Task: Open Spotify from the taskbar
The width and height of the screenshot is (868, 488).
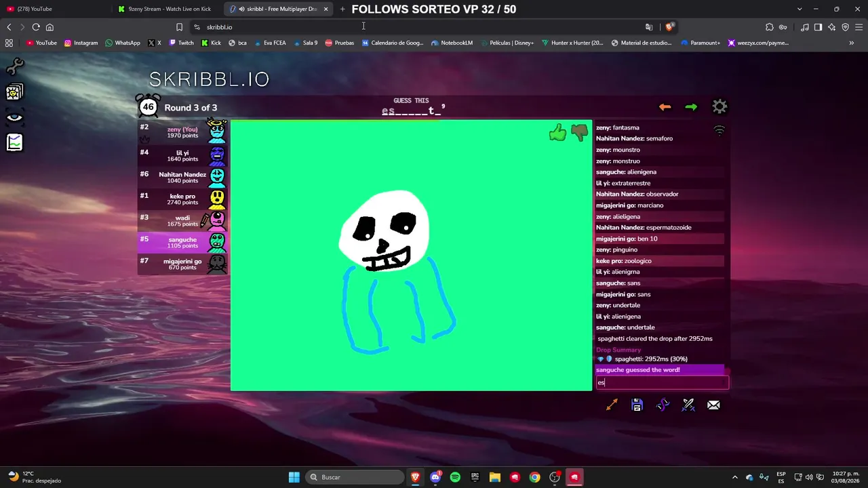Action: click(455, 477)
